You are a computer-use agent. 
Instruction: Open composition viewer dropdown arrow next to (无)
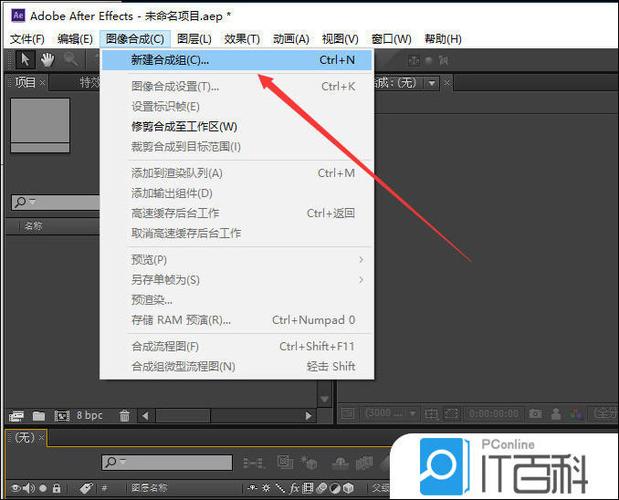coord(432,83)
